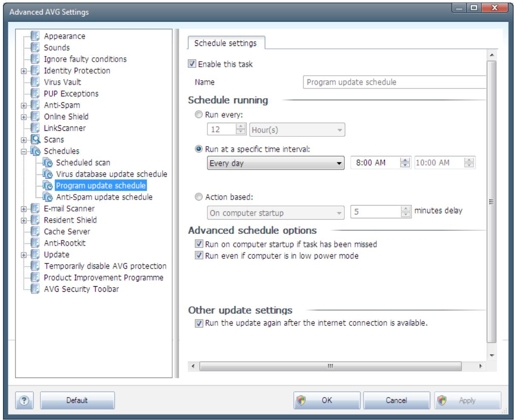Select the Virus database update schedule item
Viewport: 514px width, 420px height.
point(112,174)
